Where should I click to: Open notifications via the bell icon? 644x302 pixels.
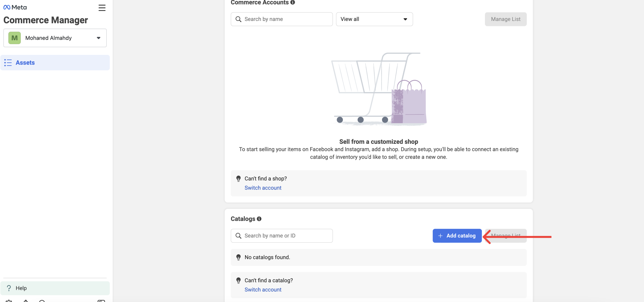[x=26, y=301]
